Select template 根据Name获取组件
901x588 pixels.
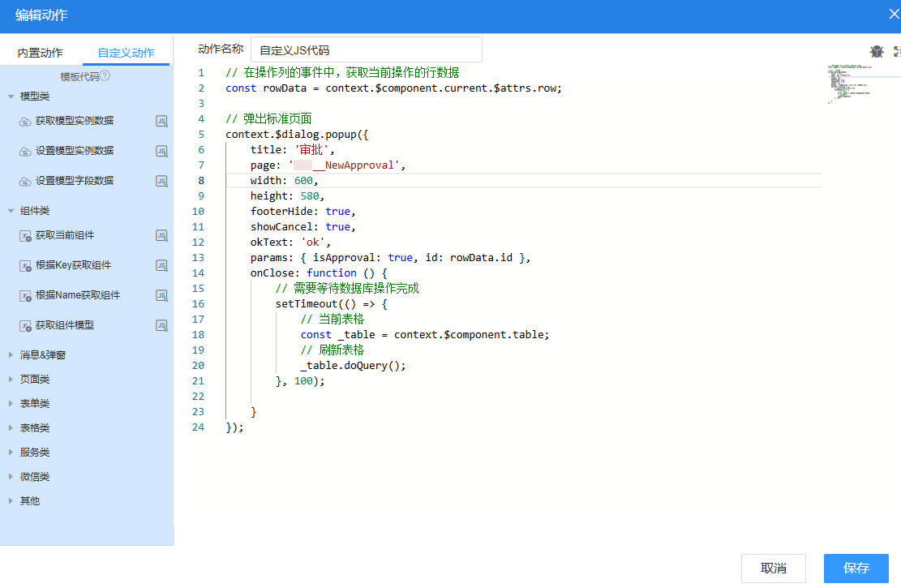pyautogui.click(x=78, y=295)
